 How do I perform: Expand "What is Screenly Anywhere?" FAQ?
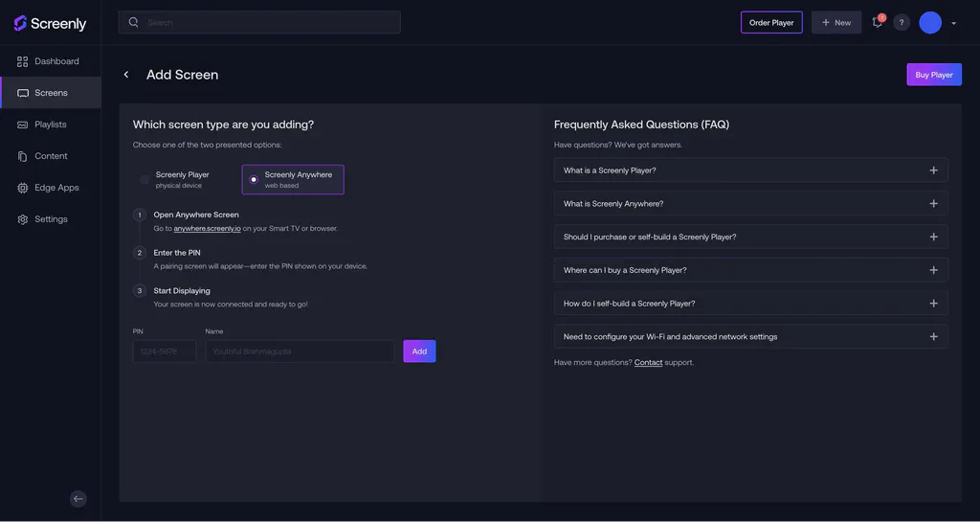[x=750, y=203]
